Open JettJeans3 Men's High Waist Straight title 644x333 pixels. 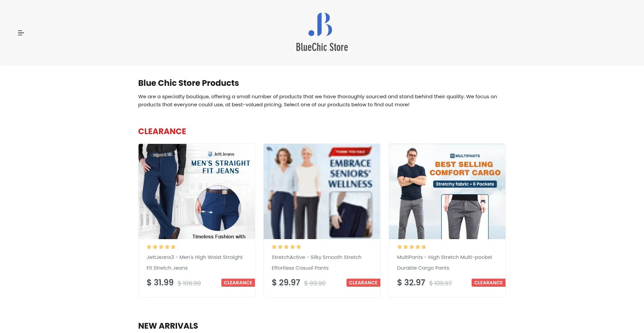195,263
